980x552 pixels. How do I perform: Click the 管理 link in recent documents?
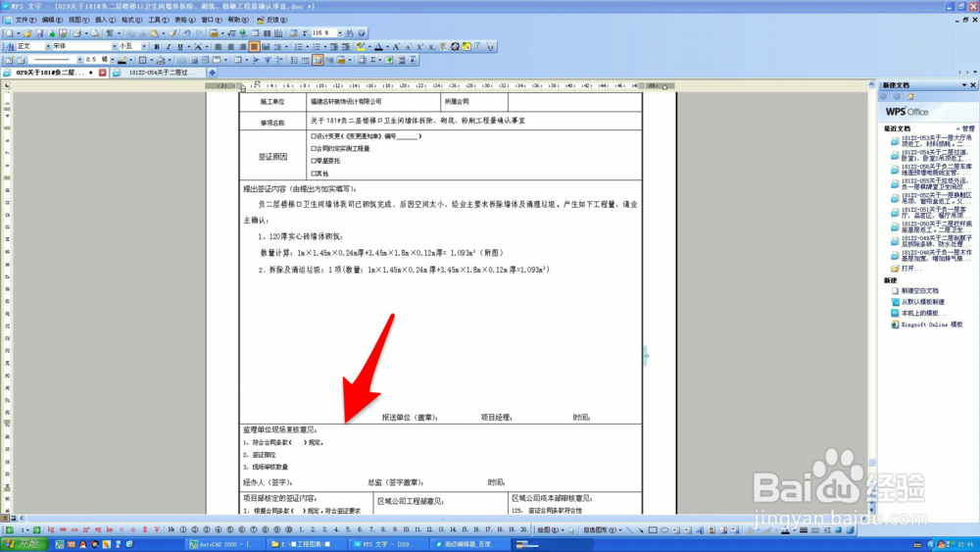click(x=968, y=128)
